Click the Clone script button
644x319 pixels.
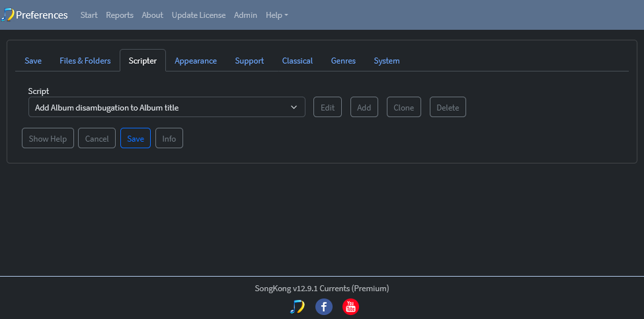(404, 107)
